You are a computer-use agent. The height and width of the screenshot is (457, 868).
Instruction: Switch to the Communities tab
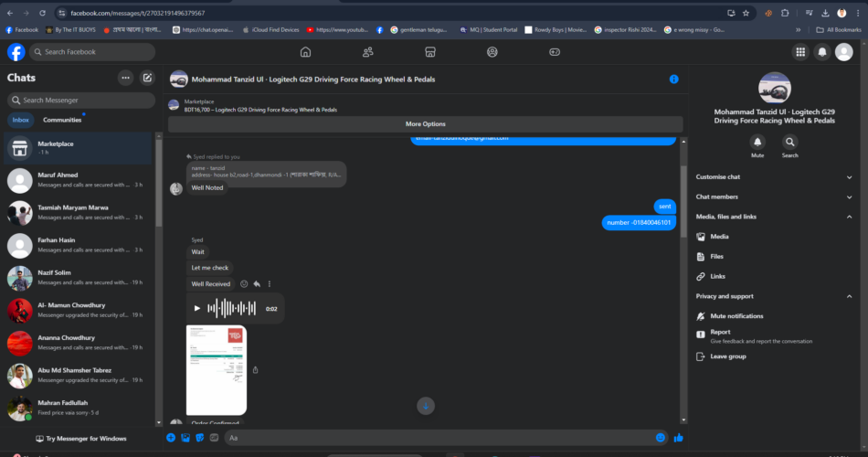62,120
